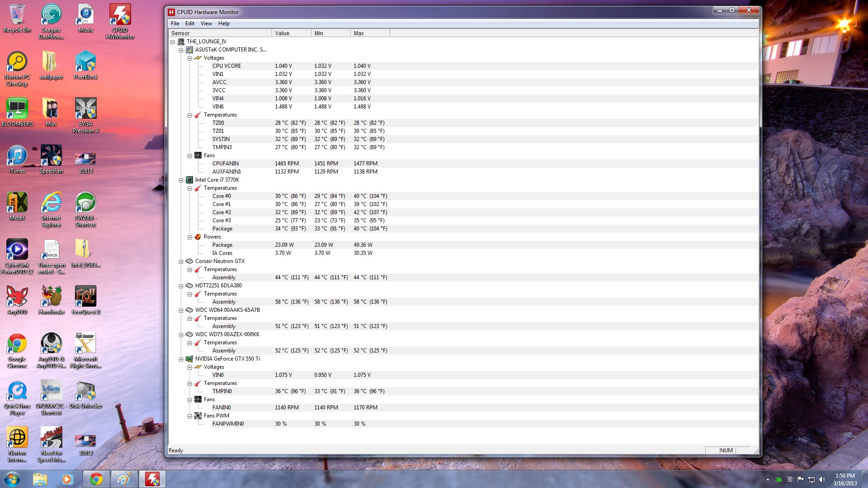Click the NVIDIA GeForce GTX 550 Ti card icon
The width and height of the screenshot is (868, 488).
coord(189,359)
